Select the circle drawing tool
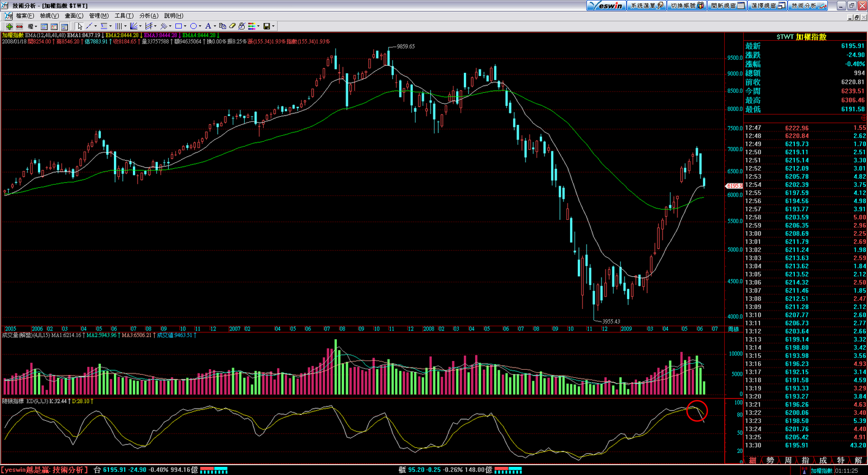Viewport: 868px width, 475px height. [x=193, y=26]
